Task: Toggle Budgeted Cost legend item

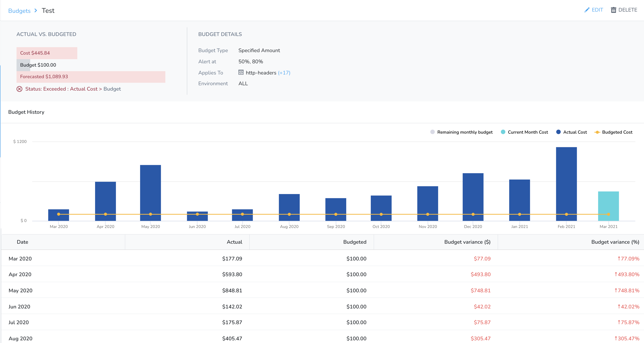Action: pyautogui.click(x=613, y=132)
